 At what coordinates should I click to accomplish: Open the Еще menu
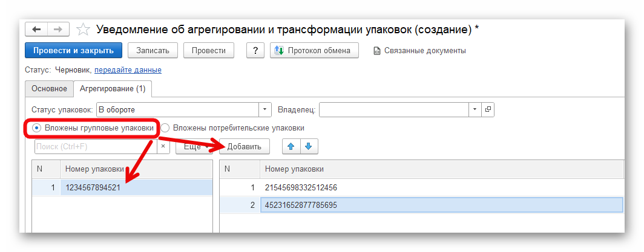(195, 147)
